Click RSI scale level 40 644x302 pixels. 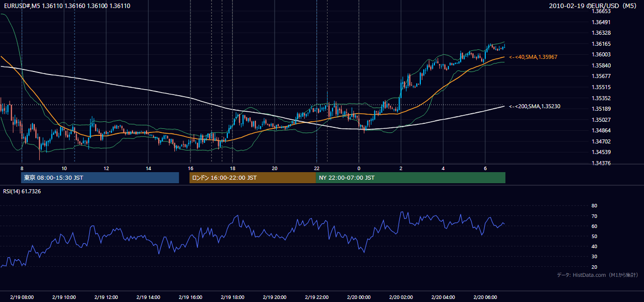(594, 247)
